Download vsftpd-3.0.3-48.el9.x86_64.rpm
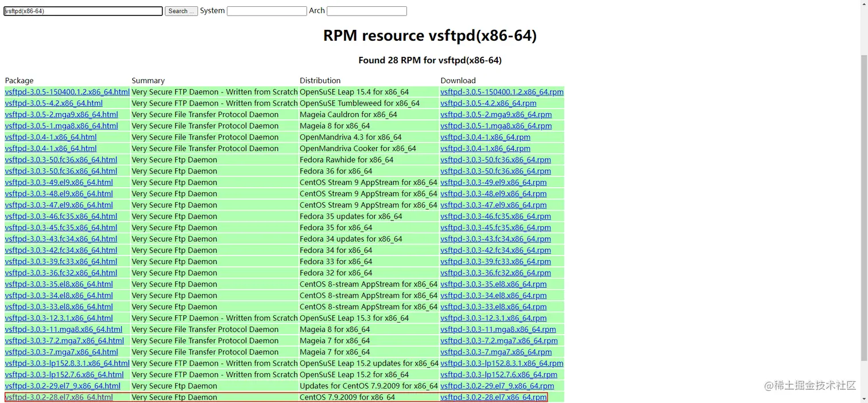 (x=493, y=193)
